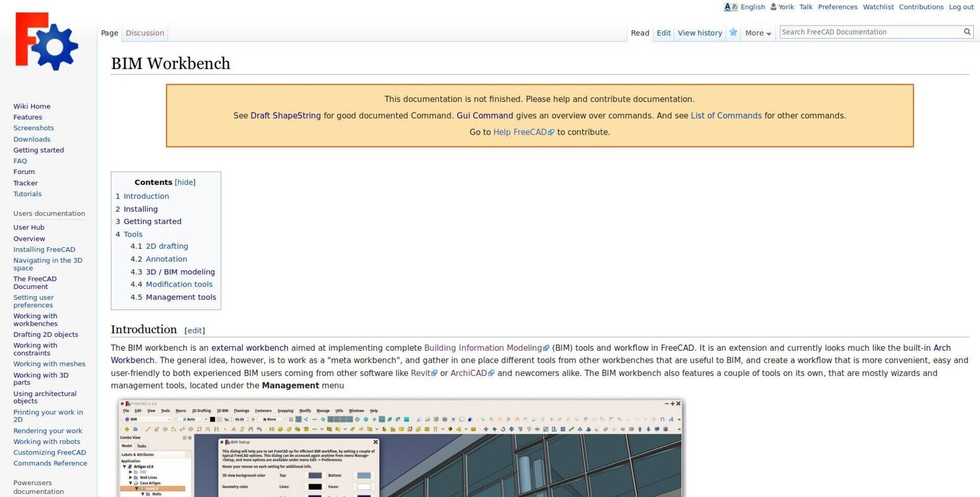Follow the Draft ShapeString link
The width and height of the screenshot is (980, 497).
[x=285, y=116]
